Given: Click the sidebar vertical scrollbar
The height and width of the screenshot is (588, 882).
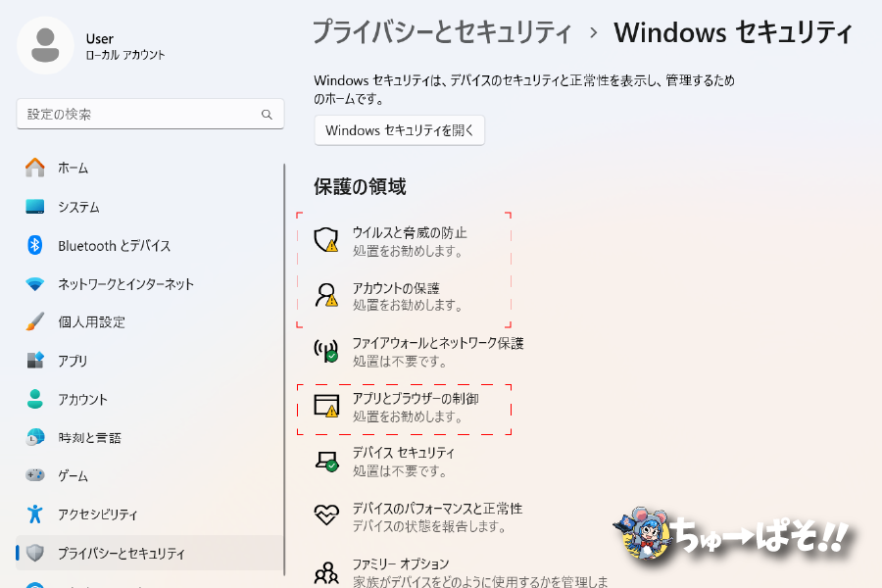Looking at the screenshot, I should click(284, 369).
